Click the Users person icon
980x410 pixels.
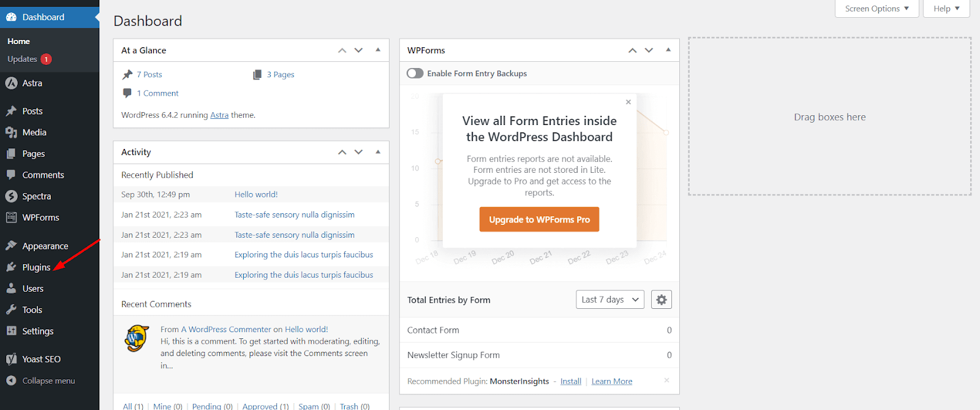[11, 289]
